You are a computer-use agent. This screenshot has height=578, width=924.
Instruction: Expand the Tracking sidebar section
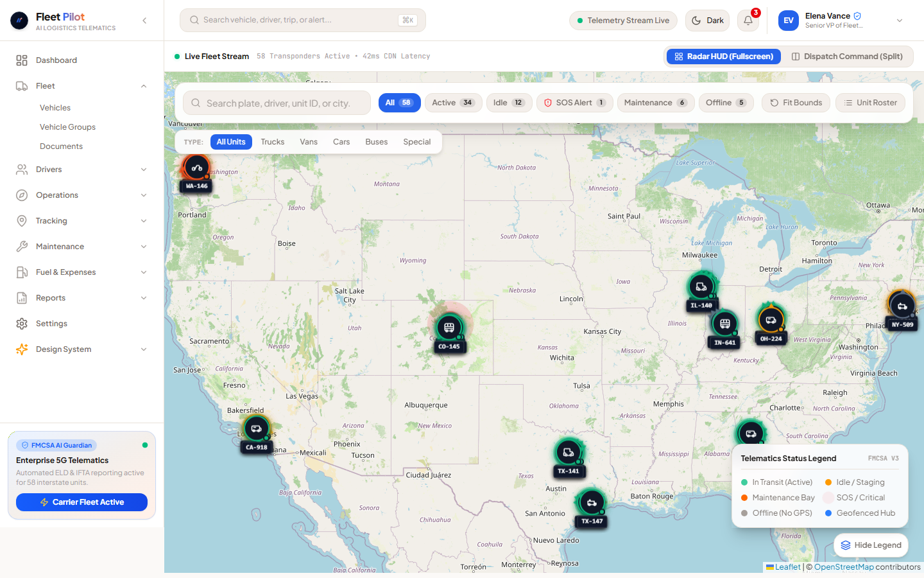(x=144, y=221)
